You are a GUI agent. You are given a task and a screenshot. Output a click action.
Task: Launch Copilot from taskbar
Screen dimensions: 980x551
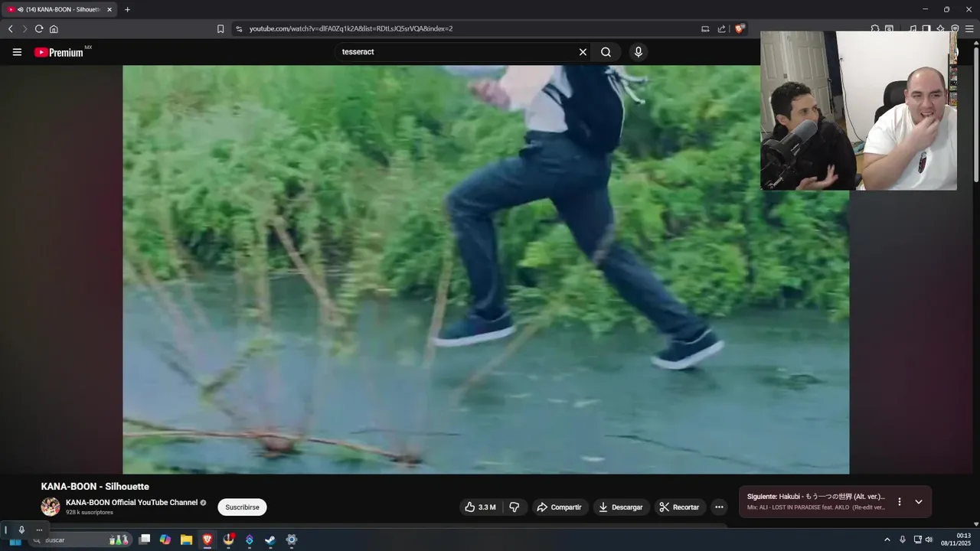165,540
